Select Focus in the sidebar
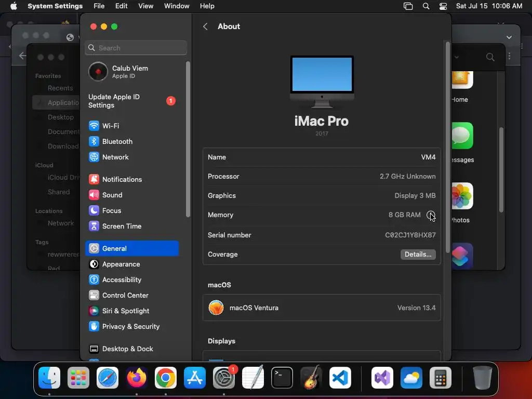 coord(132,211)
